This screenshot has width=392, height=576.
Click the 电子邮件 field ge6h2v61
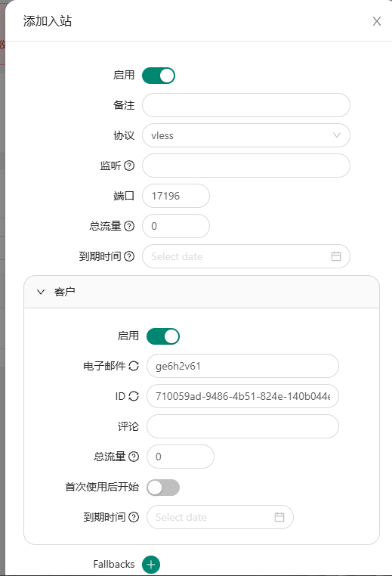coord(242,366)
